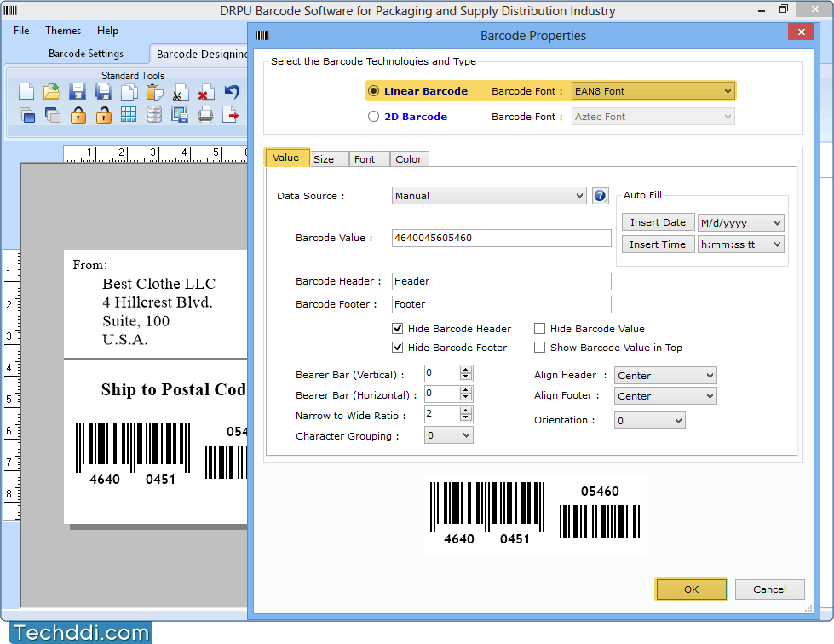
Task: Select the Value tab
Action: 287,158
